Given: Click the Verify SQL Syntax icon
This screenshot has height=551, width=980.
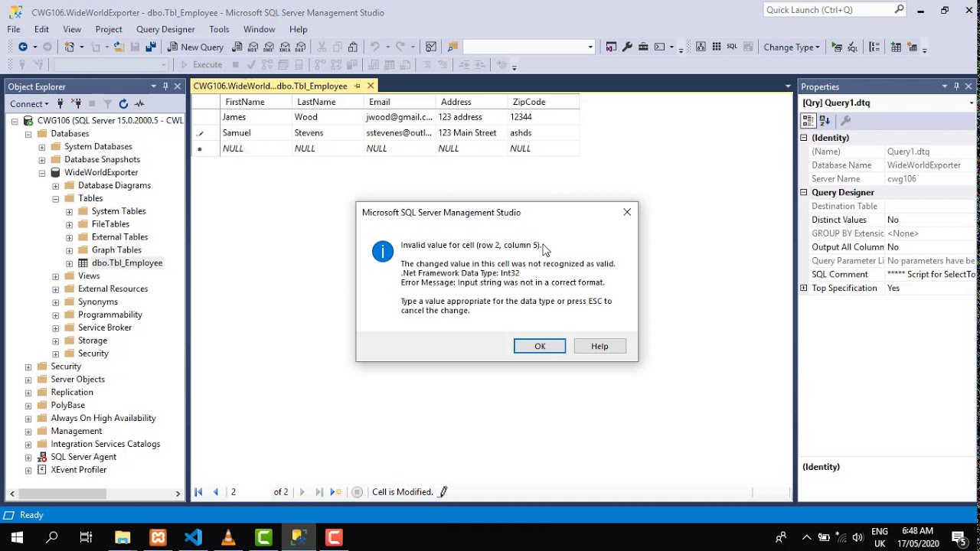Looking at the screenshot, I should [x=852, y=47].
